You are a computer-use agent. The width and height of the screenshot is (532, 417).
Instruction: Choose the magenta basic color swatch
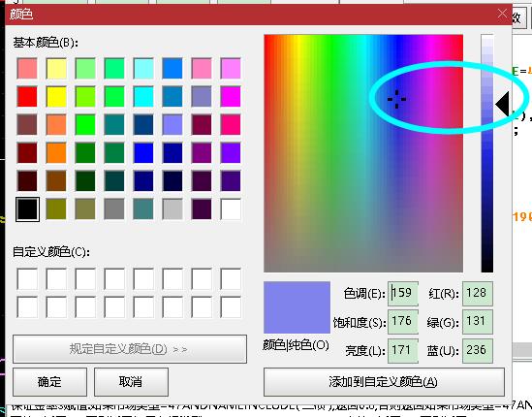pos(231,96)
